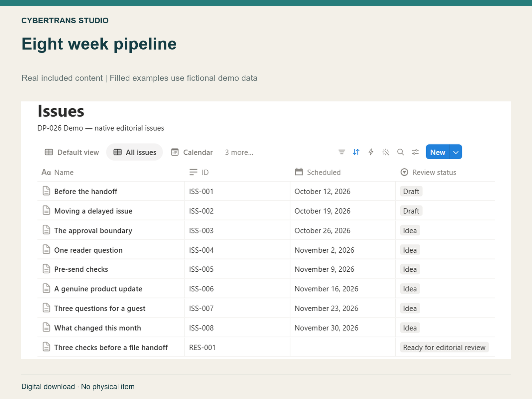This screenshot has width=532, height=399.
Task: Open the One reader question page
Action: coord(88,250)
